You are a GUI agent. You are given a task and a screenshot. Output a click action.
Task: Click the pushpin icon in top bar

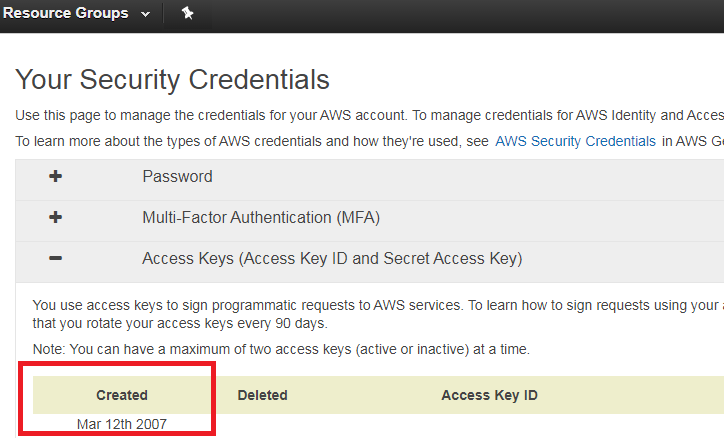pyautogui.click(x=187, y=13)
